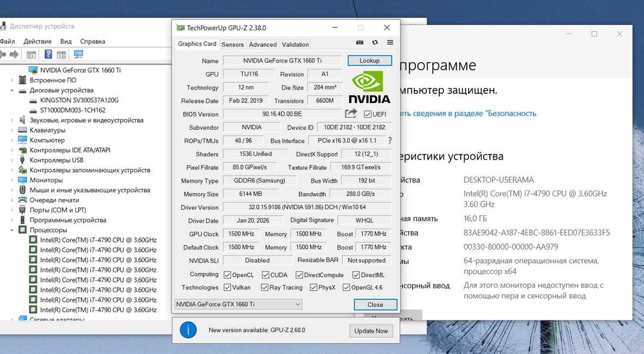Select Контроллеры запоминающих устройств item
Screen dimensions: 644x354
(90, 170)
